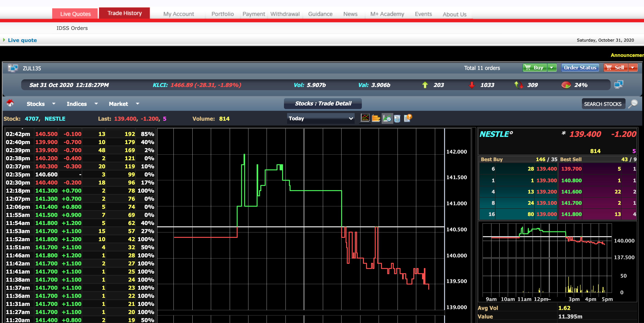Expand the Indices menu
This screenshot has height=323, width=644.
point(77,104)
